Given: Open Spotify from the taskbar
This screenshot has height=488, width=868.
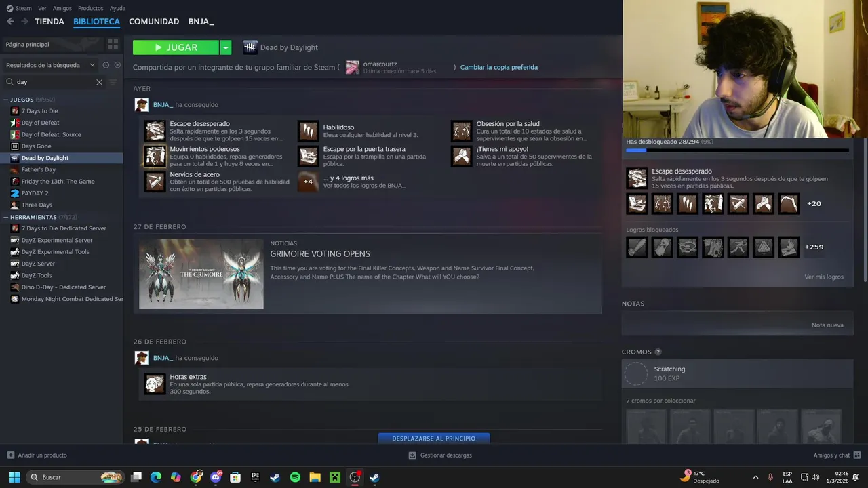Looking at the screenshot, I should click(x=295, y=477).
